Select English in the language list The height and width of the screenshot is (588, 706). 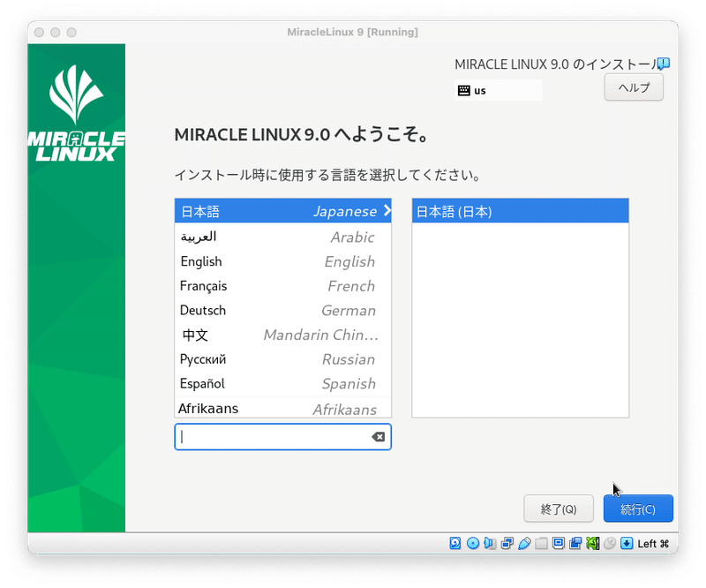[x=282, y=261]
